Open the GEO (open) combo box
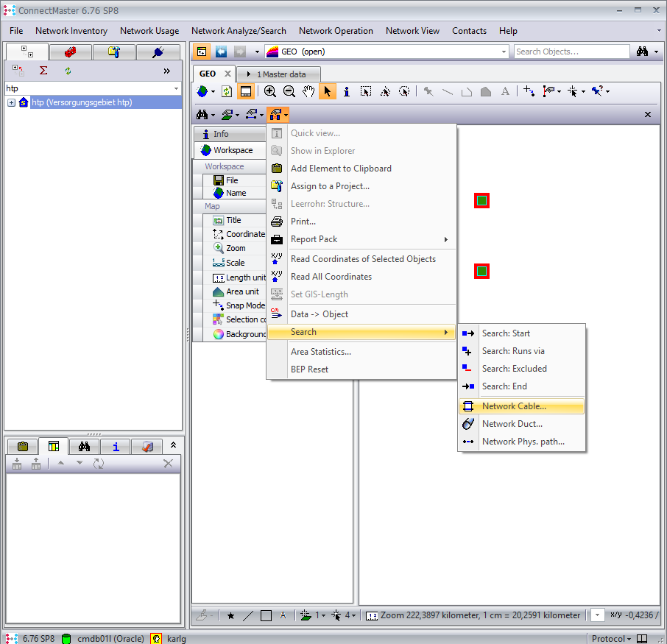 tap(387, 52)
